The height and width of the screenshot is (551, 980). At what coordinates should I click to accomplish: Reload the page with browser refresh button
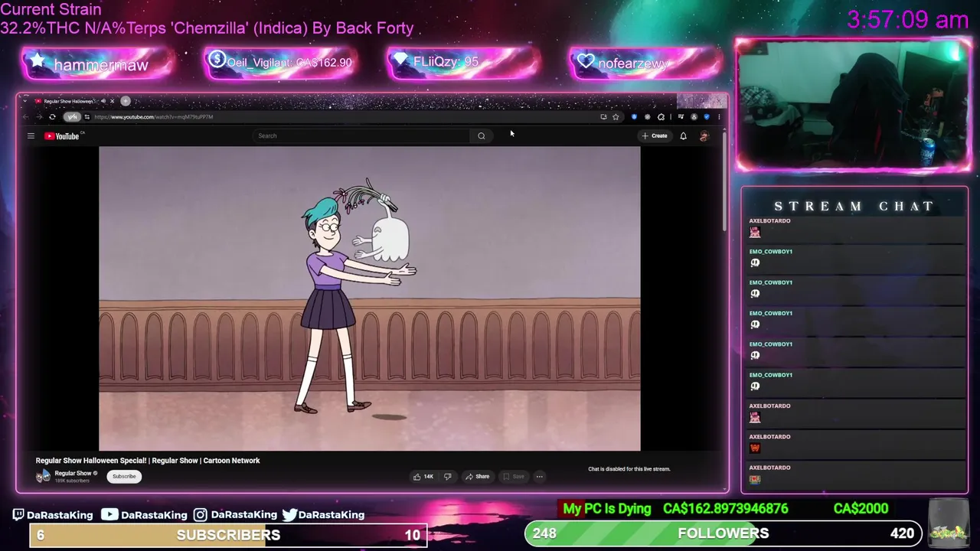click(52, 117)
